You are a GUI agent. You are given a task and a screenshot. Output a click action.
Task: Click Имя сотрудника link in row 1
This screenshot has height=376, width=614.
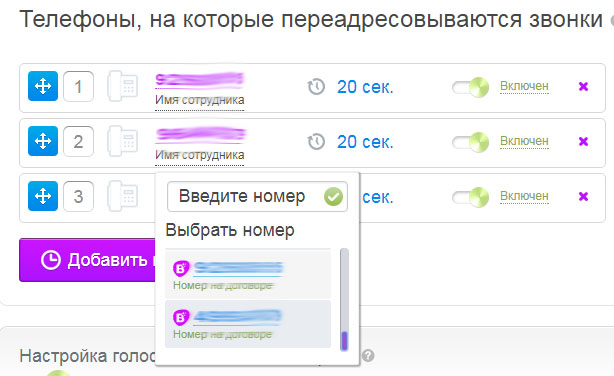pyautogui.click(x=200, y=100)
